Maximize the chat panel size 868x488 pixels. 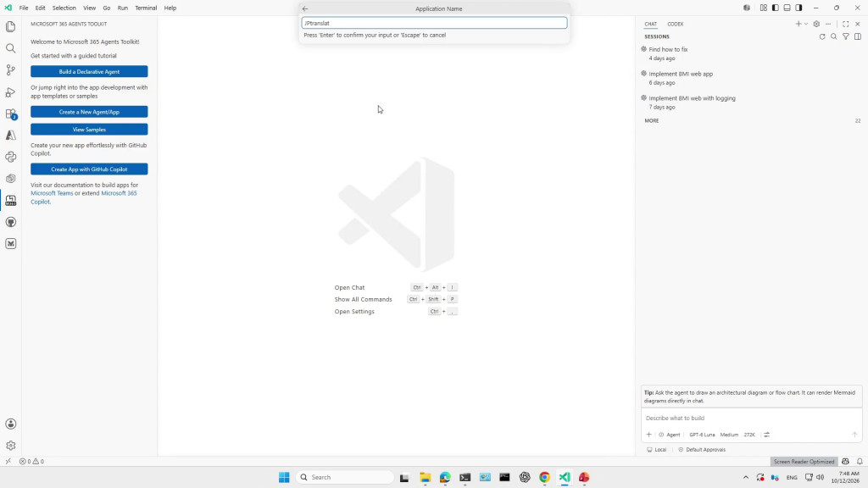tap(846, 24)
